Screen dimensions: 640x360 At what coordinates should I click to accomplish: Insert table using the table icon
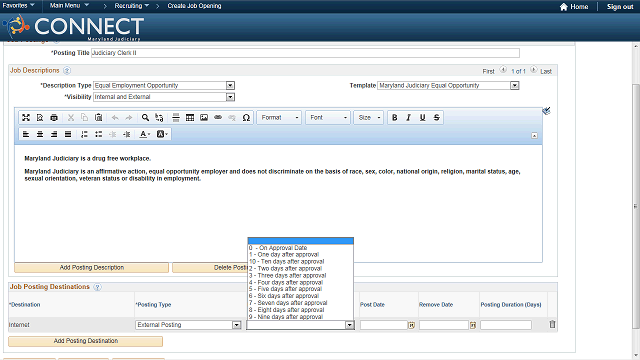pos(190,118)
